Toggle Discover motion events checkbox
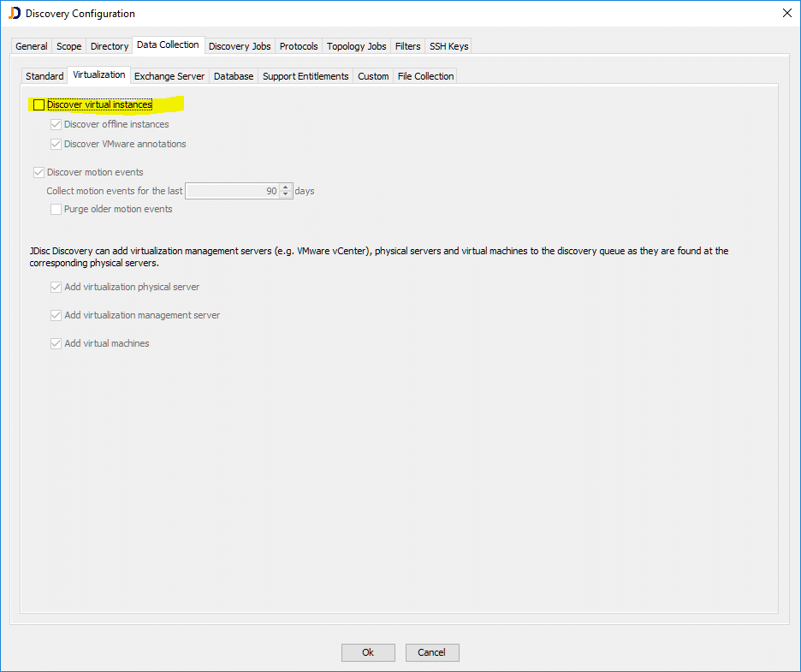 (x=39, y=173)
